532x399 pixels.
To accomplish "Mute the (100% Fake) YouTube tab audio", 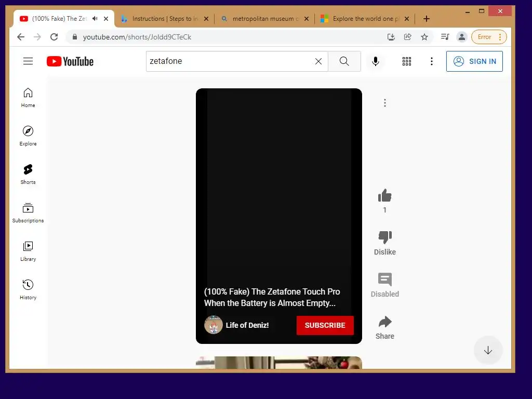I will [x=95, y=19].
